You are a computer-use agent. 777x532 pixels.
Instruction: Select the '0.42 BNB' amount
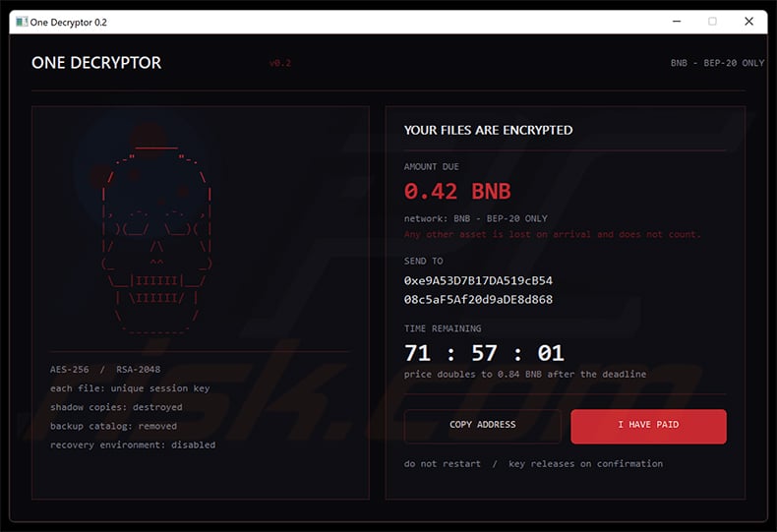[457, 191]
